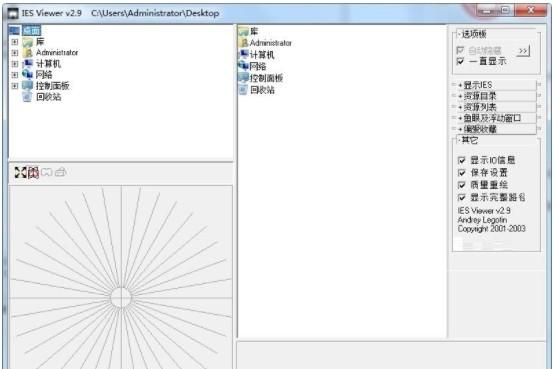The width and height of the screenshot is (554, 369).
Task: Click the 网络 network icon in left tree
Action: [x=28, y=75]
